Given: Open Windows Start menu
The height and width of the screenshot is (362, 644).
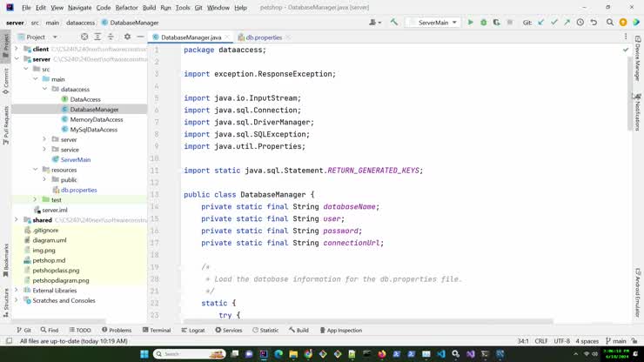Looking at the screenshot, I should (144, 354).
